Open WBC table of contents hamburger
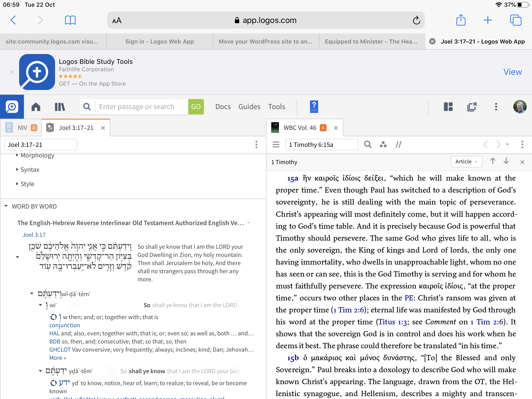Viewport: 532px width, 399px height. tap(276, 144)
